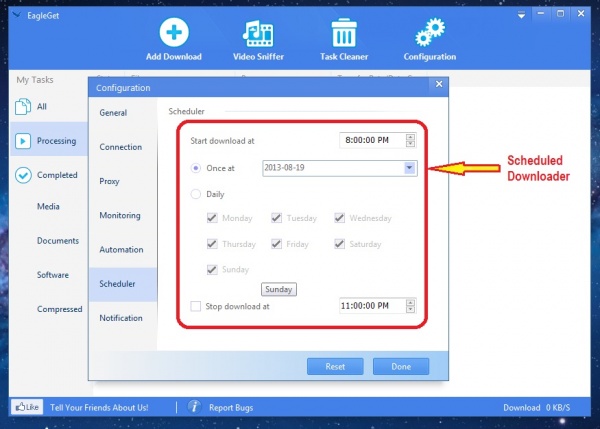The width and height of the screenshot is (600, 429).
Task: Toggle the Thursday checkbox
Action: 212,244
